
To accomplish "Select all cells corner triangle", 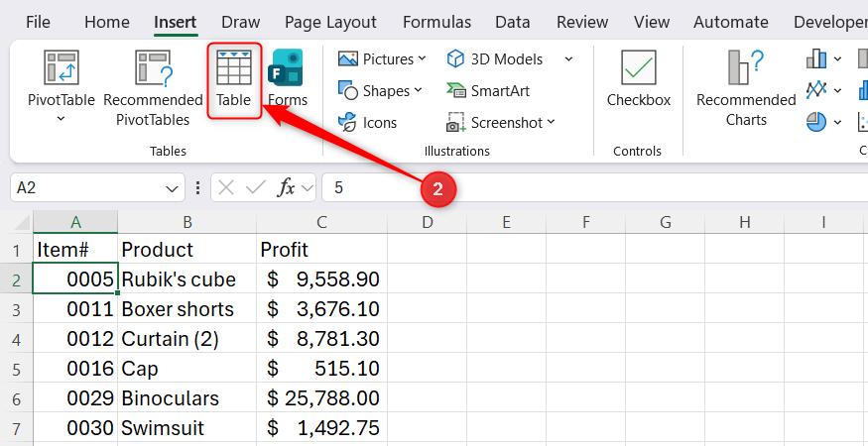I will click(x=22, y=222).
